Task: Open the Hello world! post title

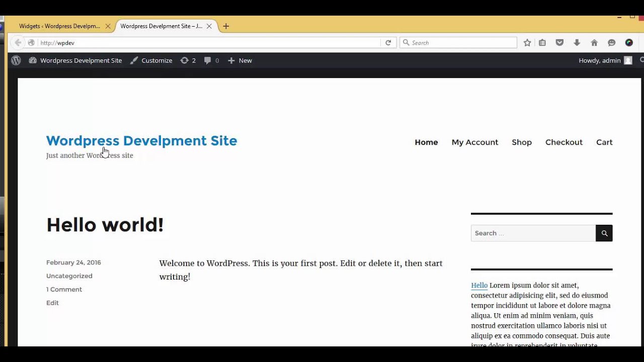Action: pyautogui.click(x=105, y=225)
